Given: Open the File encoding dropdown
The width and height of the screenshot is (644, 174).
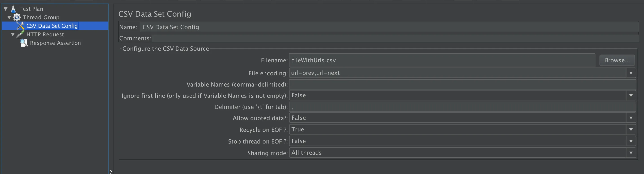Looking at the screenshot, I should pyautogui.click(x=631, y=73).
